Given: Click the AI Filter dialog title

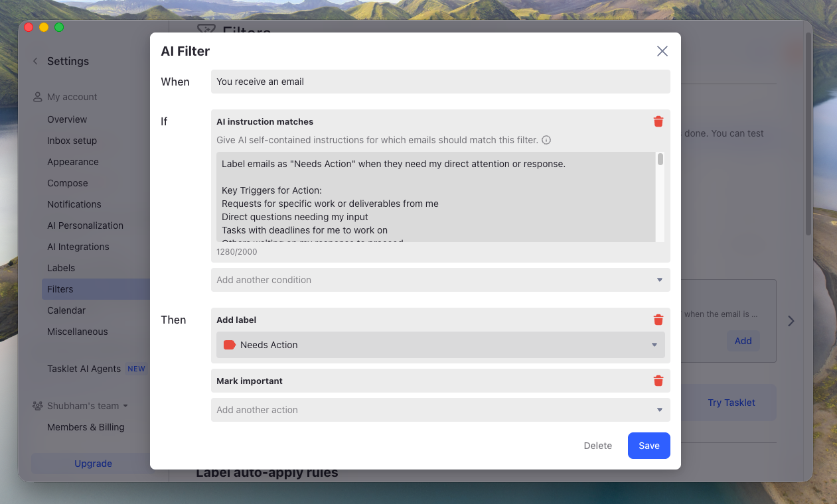Looking at the screenshot, I should coord(185,51).
